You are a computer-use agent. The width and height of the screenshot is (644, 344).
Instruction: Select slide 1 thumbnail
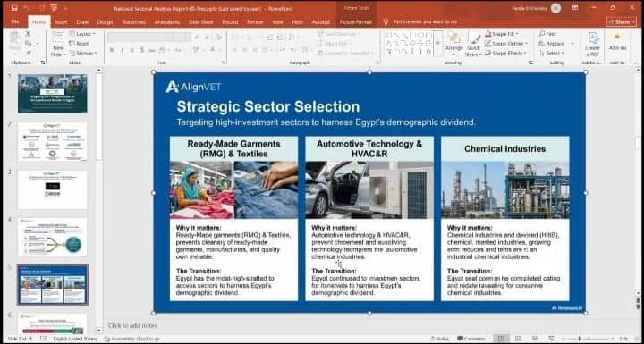click(53, 93)
